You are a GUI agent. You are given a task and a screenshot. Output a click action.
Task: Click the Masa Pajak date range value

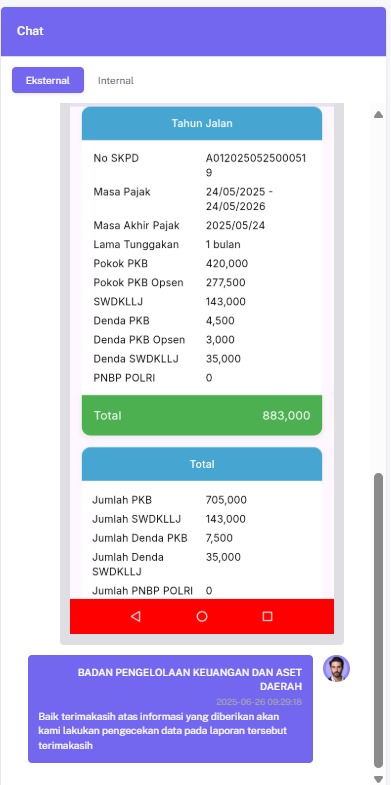[239, 199]
